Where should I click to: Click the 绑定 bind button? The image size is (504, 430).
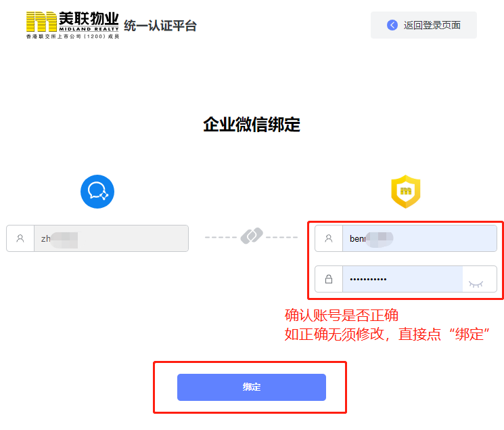pos(252,387)
